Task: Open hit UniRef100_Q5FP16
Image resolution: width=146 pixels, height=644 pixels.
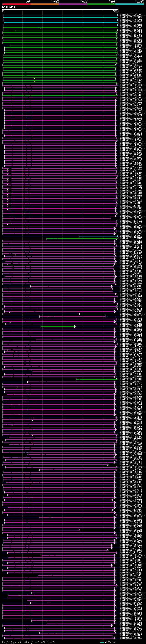Action: point(131,316)
